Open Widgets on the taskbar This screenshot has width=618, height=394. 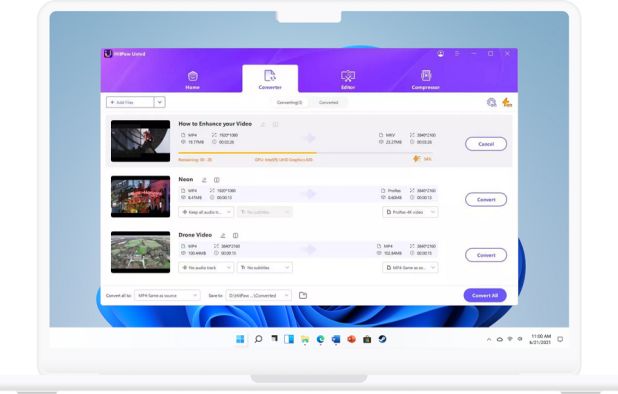pyautogui.click(x=289, y=339)
